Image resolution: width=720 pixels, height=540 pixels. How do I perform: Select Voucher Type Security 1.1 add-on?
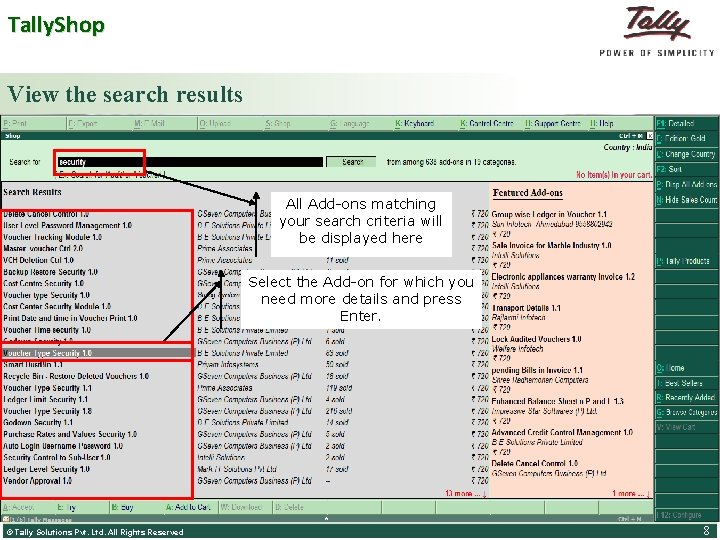pyautogui.click(x=48, y=388)
